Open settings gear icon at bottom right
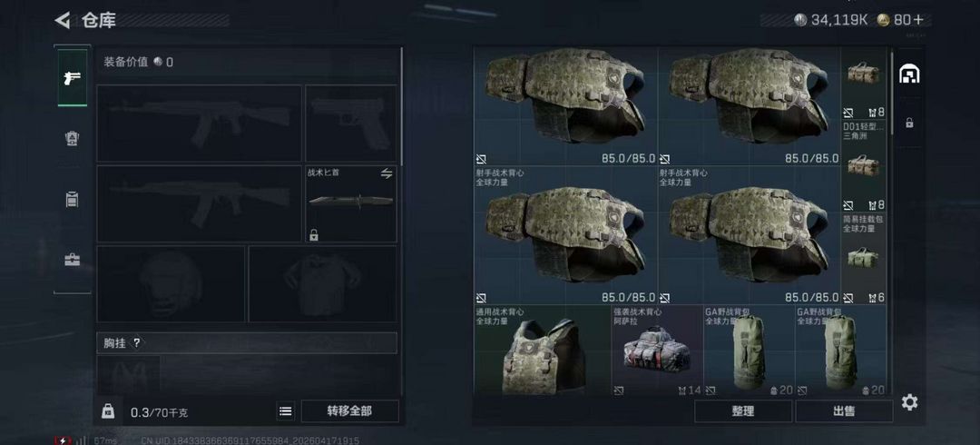 (x=909, y=402)
